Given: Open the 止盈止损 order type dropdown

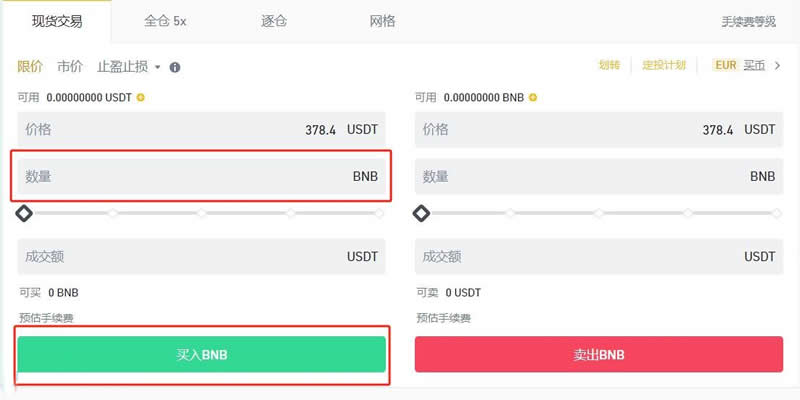Looking at the screenshot, I should 128,67.
